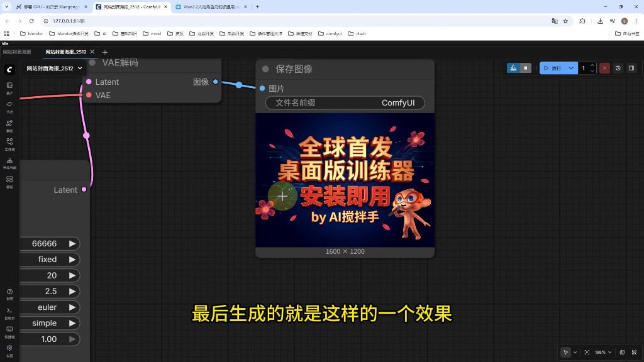Open the Models library sidebar panel
The width and height of the screenshot is (644, 362).
[9, 126]
